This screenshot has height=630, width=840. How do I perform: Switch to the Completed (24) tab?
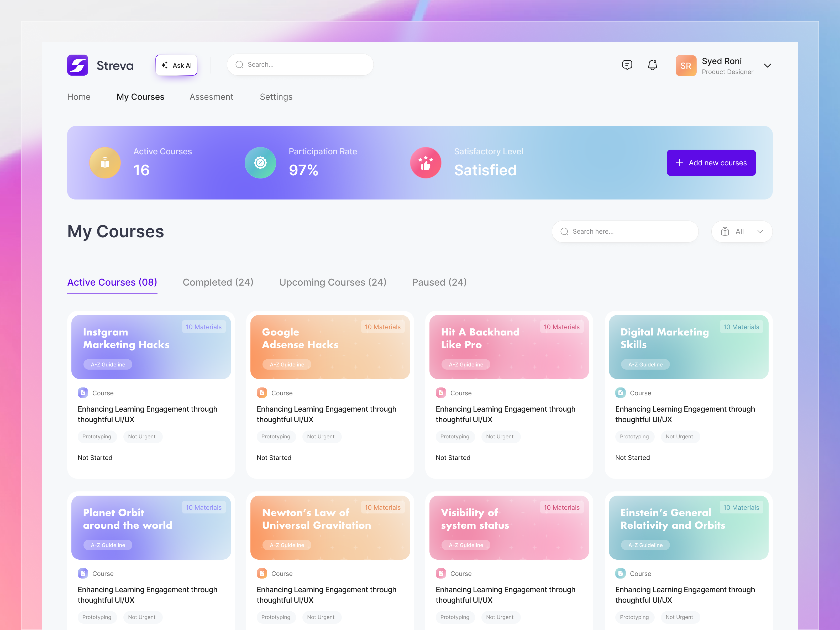click(x=218, y=282)
